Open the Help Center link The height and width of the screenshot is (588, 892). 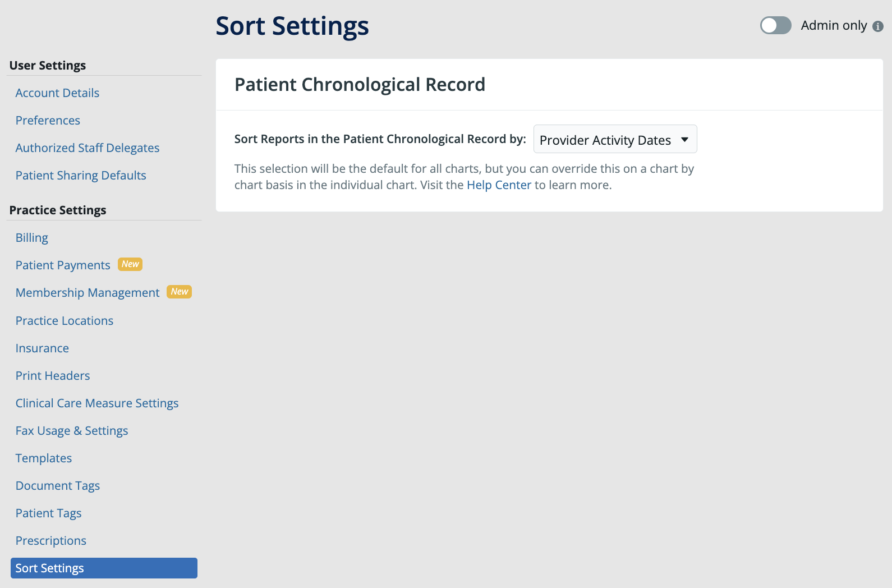499,185
